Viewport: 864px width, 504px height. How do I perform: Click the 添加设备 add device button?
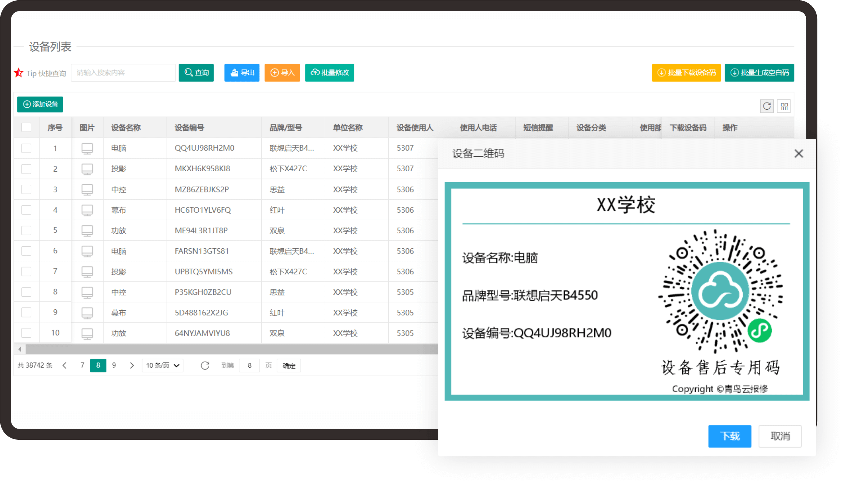click(40, 104)
